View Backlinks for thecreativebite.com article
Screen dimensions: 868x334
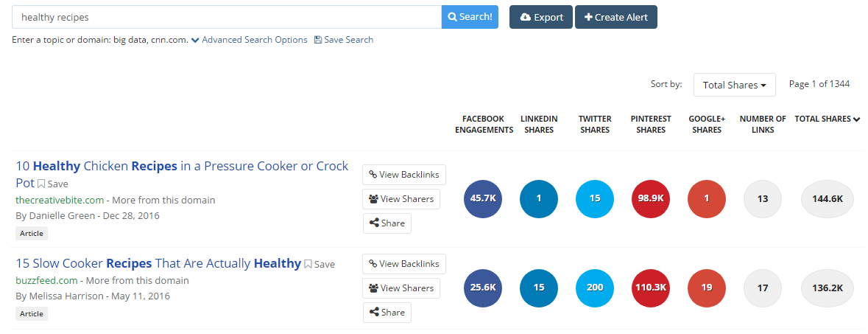403,175
